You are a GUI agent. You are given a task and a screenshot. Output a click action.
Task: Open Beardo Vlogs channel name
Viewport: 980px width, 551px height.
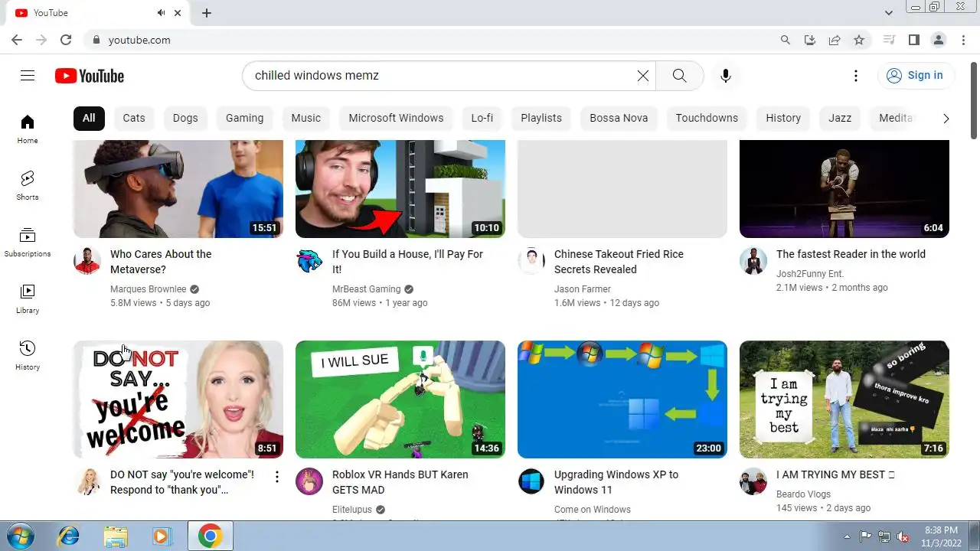tap(803, 494)
